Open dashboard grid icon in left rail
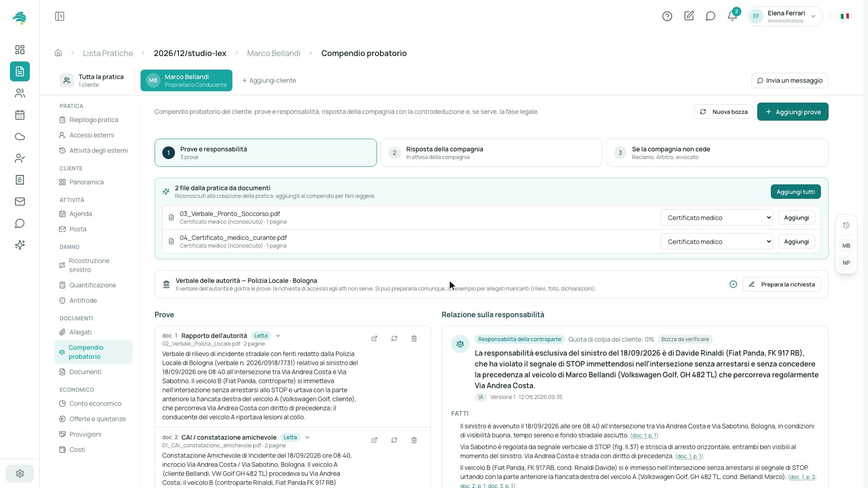This screenshot has width=868, height=488. coord(20,50)
